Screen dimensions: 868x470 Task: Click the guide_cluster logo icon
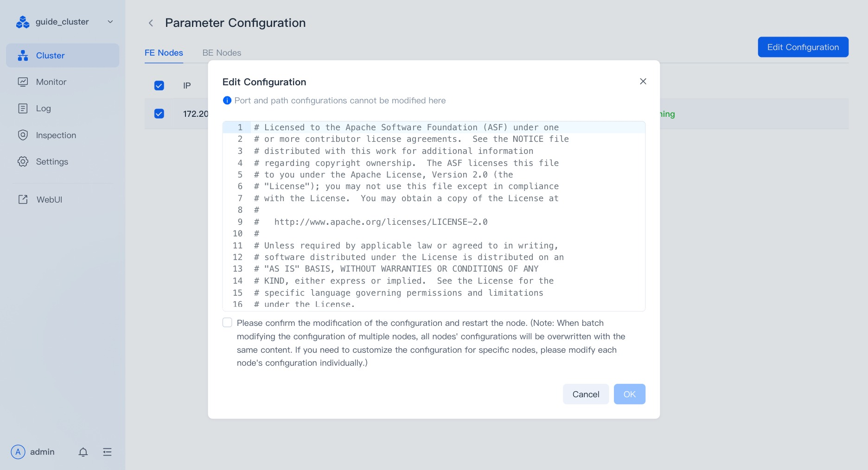click(23, 22)
